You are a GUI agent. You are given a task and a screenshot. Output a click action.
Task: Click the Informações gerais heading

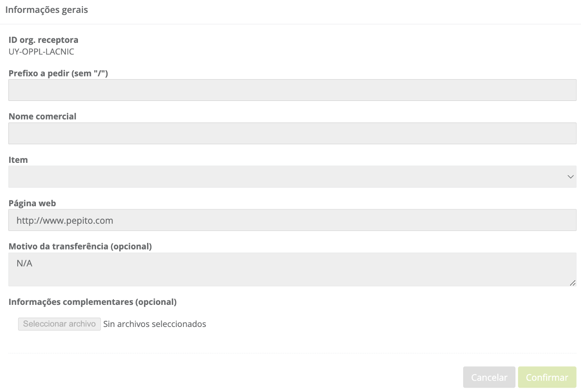pos(46,10)
